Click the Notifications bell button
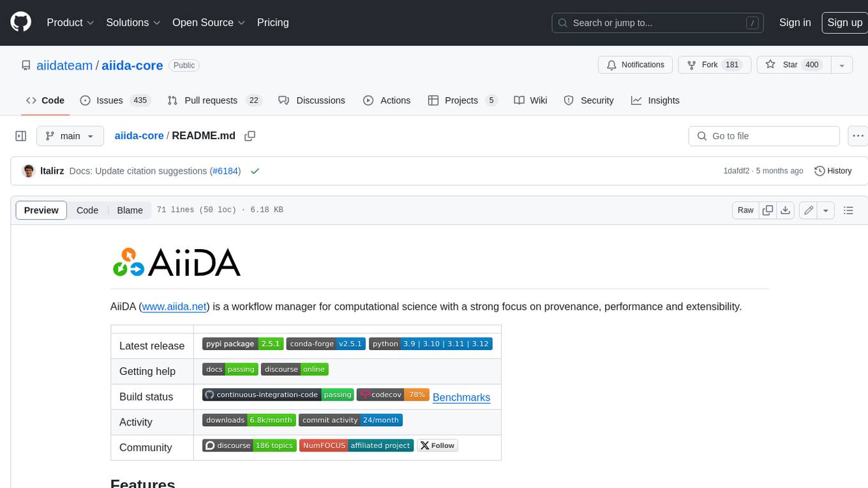 tap(635, 65)
